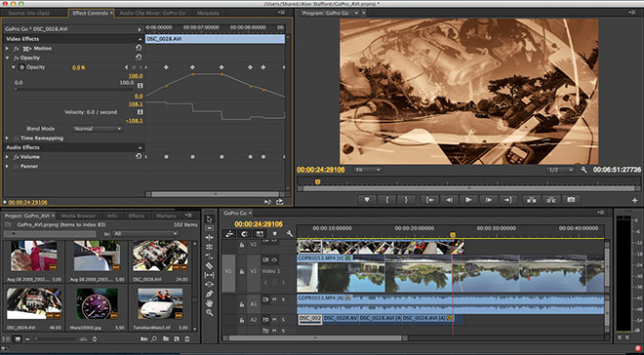Mute track A1
The width and height of the screenshot is (644, 355).
pyautogui.click(x=274, y=299)
